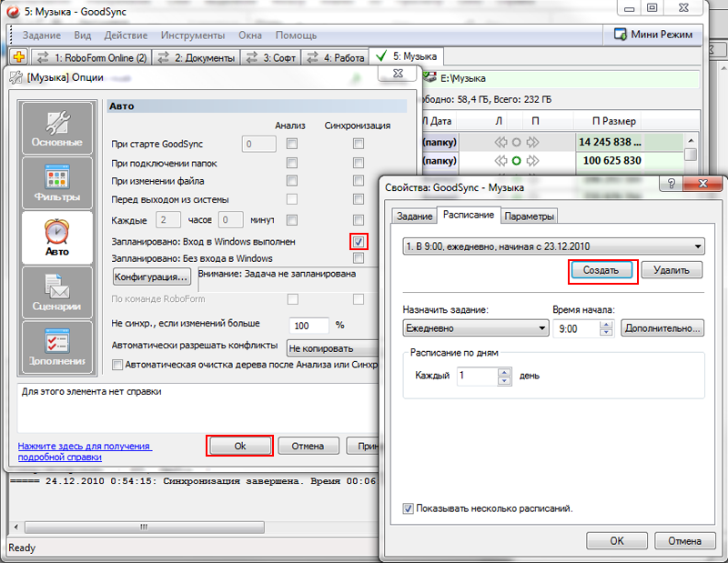The width and height of the screenshot is (728, 563).
Task: Click the Не синхр. percent field 100
Action: pyautogui.click(x=308, y=326)
